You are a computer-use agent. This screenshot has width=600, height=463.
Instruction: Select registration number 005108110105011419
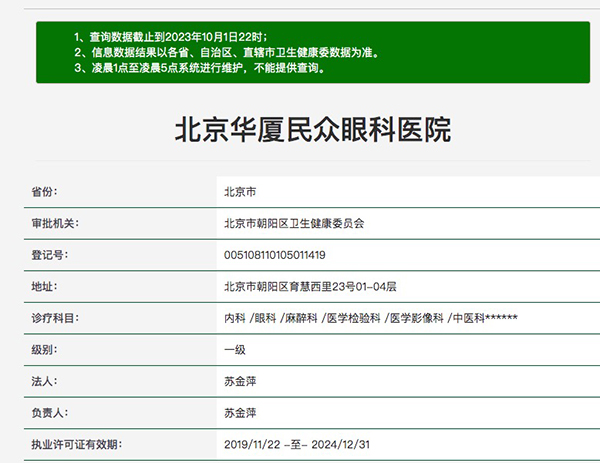[x=275, y=255]
